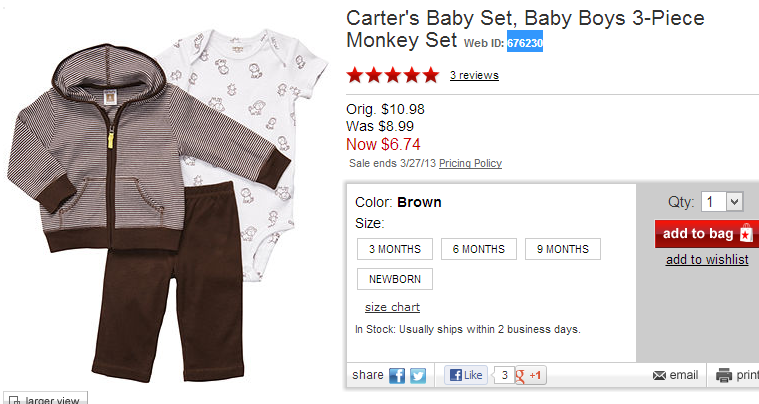
Task: Open the Qty quantity dropdown
Action: (x=722, y=202)
